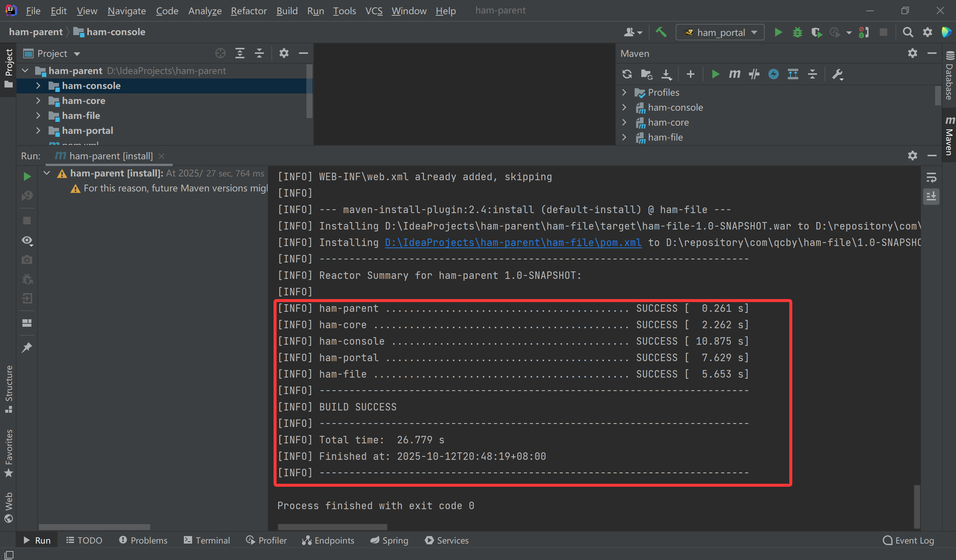Image resolution: width=956 pixels, height=560 pixels.
Task: Click the Execute Maven Goal icon
Action: (734, 74)
